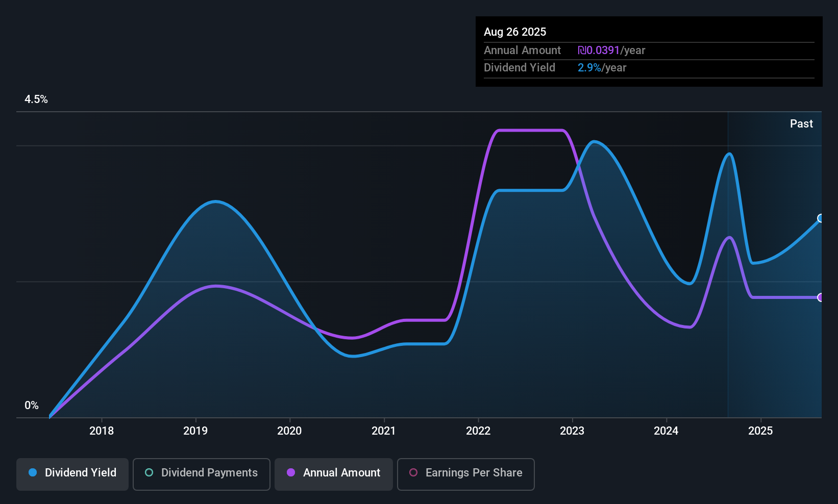Click the 2022 x-axis label
Viewport: 838px width, 504px height.
pos(478,431)
